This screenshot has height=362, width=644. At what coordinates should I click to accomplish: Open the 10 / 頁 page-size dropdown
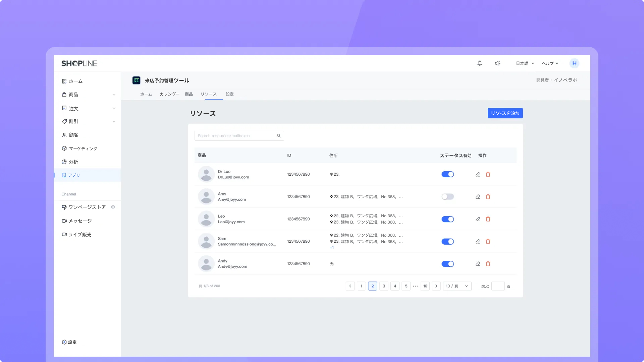[457, 286]
